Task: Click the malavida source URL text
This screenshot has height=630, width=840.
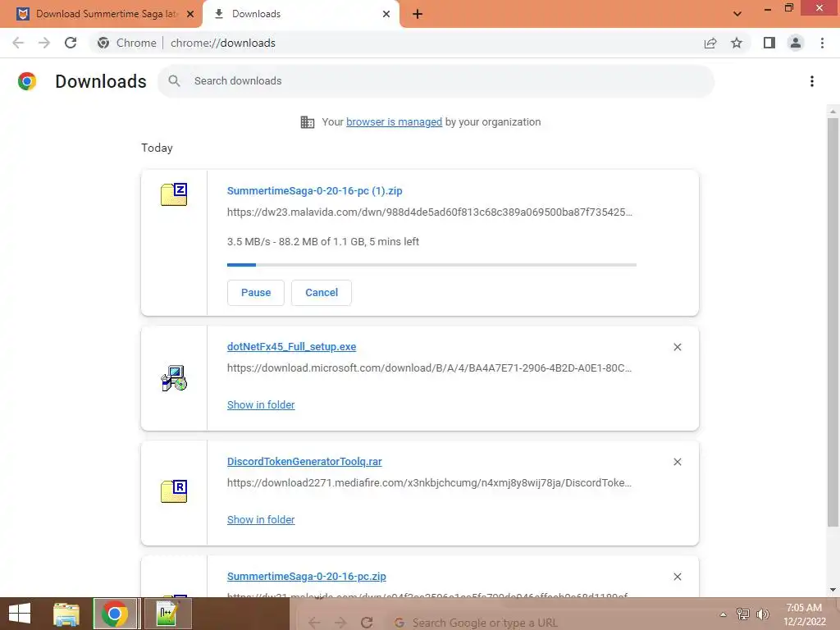Action: click(430, 212)
